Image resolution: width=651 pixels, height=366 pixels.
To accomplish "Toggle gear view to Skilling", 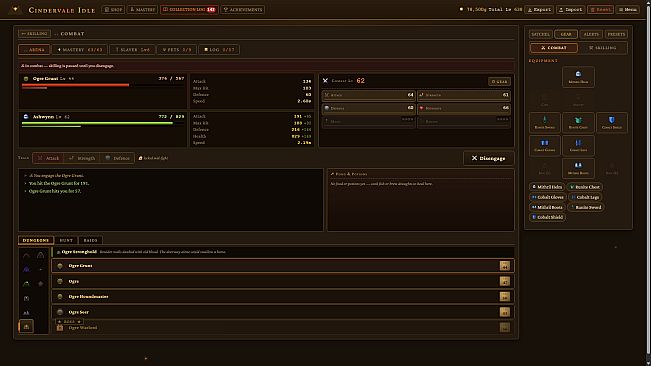I will (x=602, y=48).
